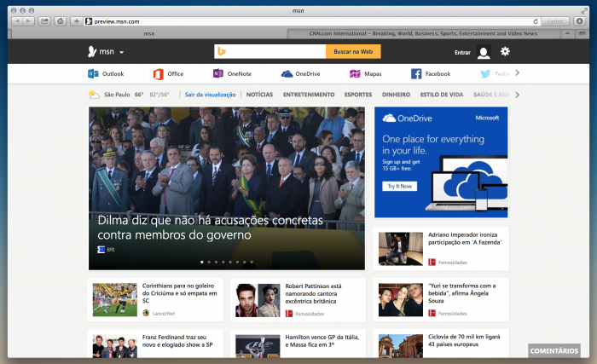This screenshot has width=597, height=364.
Task: Open the ESTILO DE VIDA menu
Action: 442,95
